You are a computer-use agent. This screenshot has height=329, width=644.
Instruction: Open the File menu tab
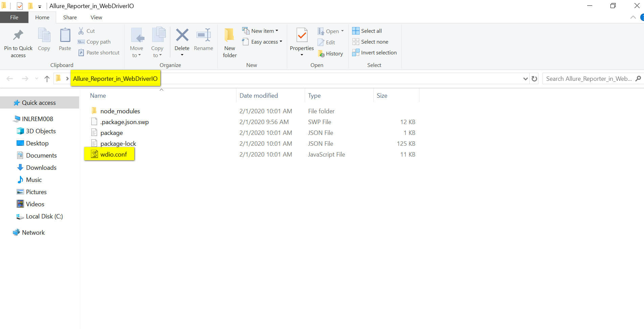click(14, 17)
